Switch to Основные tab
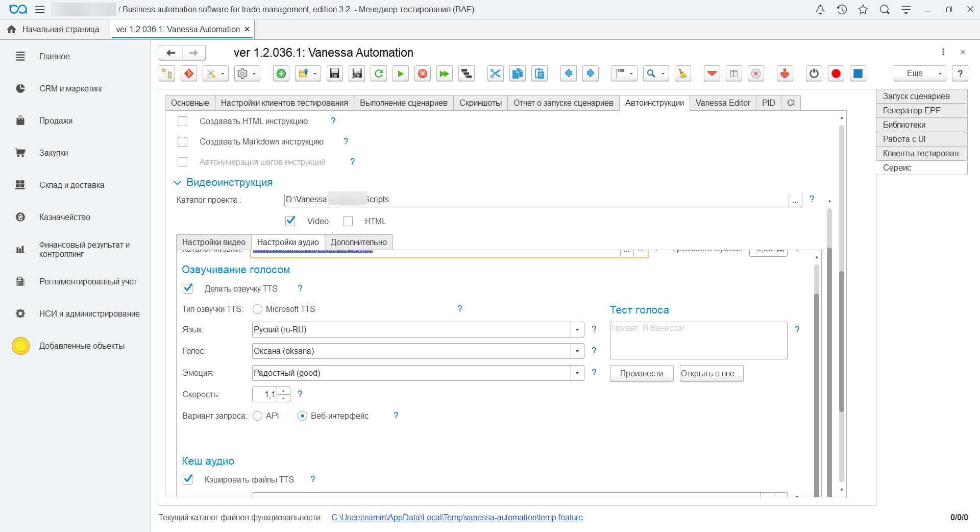The height and width of the screenshot is (532, 980). coord(190,103)
